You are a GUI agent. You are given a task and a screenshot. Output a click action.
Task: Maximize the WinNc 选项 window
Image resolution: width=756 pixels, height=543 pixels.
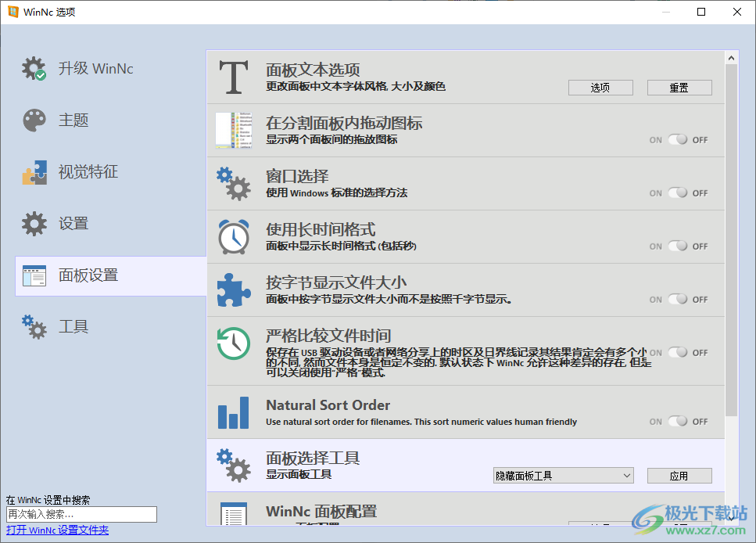pyautogui.click(x=701, y=12)
